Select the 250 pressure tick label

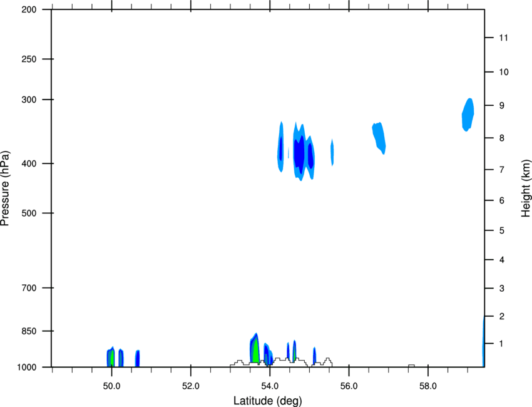coord(29,59)
